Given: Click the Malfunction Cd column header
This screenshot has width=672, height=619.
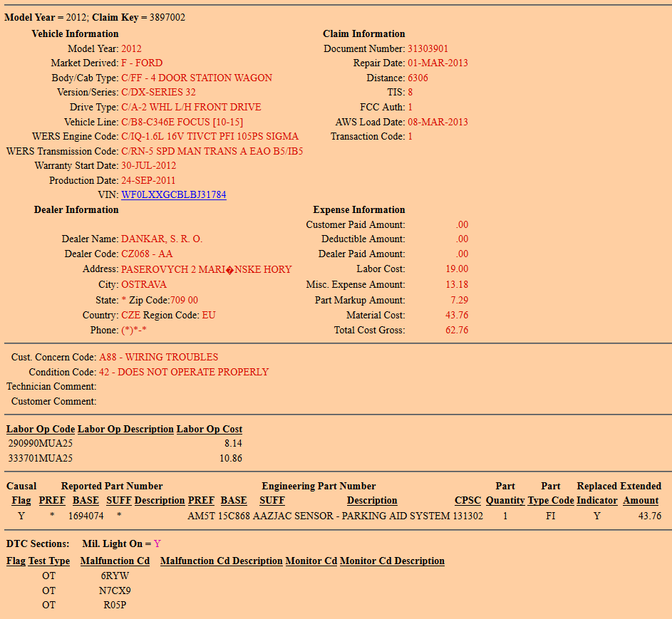Looking at the screenshot, I should coord(115,561).
